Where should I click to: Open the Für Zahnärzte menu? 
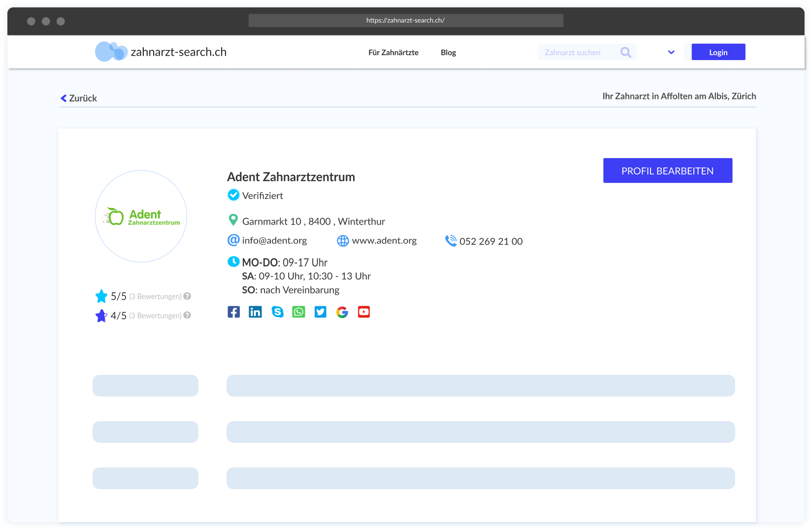(x=393, y=52)
